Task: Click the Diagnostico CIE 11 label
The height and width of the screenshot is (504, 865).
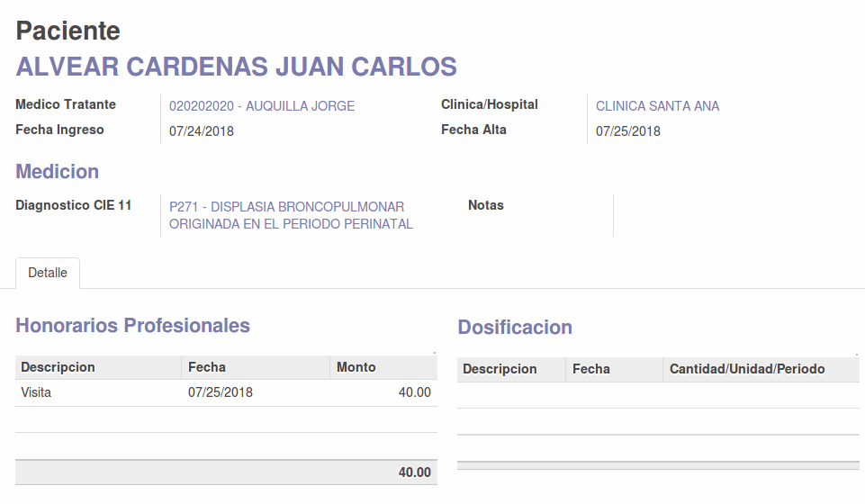Action: click(x=74, y=205)
